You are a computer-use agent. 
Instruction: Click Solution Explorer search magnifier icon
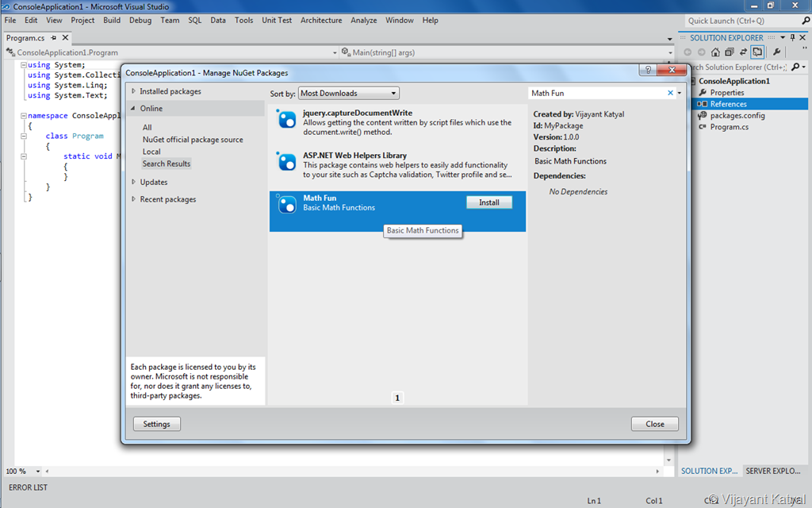point(795,67)
